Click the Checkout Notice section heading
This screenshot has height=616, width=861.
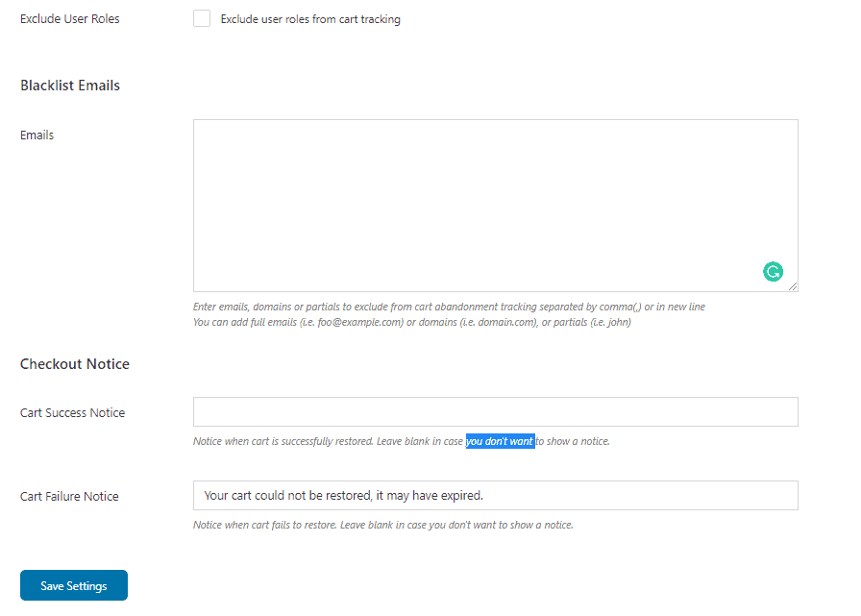tap(75, 364)
